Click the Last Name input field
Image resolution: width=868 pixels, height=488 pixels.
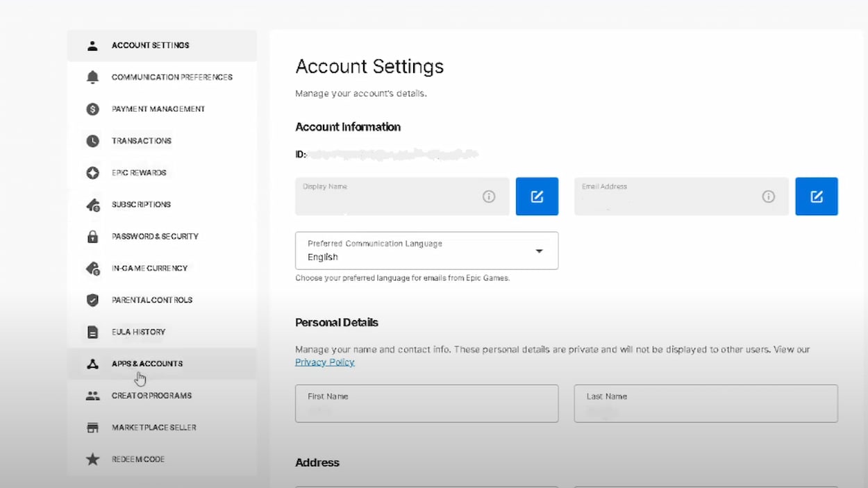[x=706, y=404]
